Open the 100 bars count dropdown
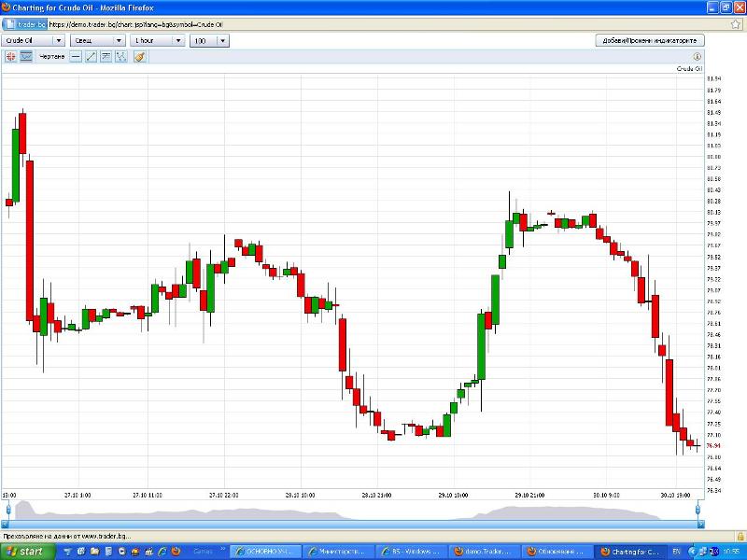The image size is (747, 560). point(210,40)
